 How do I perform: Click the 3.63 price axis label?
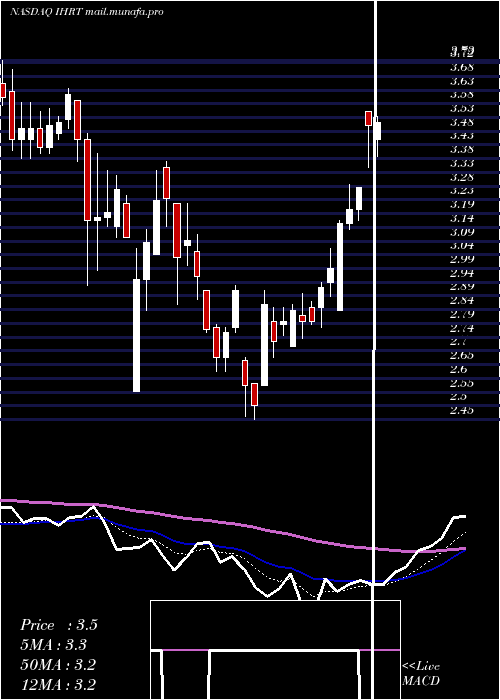[462, 81]
